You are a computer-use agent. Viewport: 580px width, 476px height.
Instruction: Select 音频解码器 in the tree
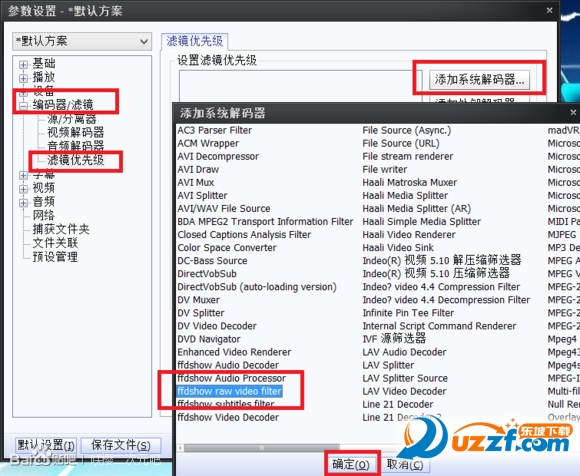tap(75, 146)
